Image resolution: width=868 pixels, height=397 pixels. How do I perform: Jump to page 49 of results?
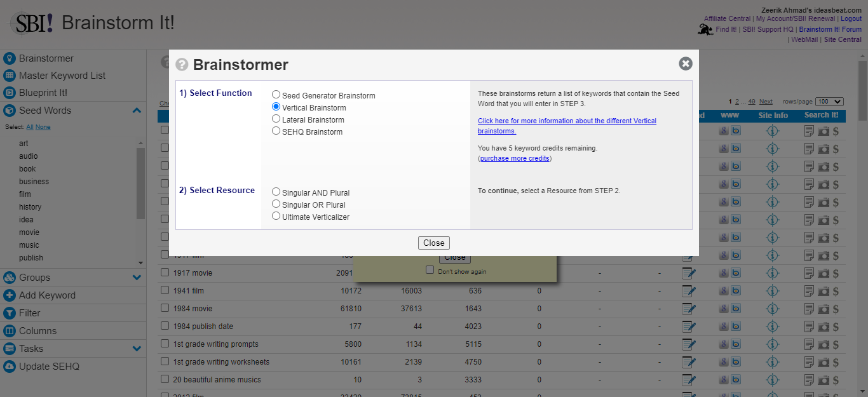[x=752, y=102]
